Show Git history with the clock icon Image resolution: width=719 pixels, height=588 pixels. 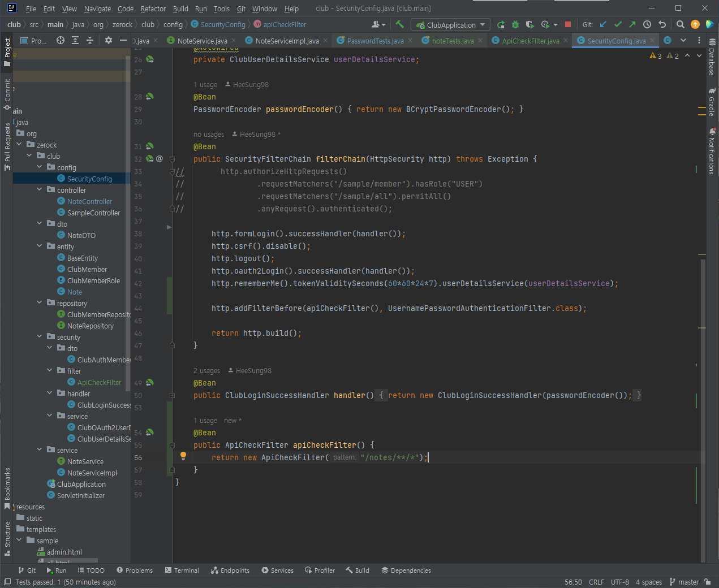(647, 24)
